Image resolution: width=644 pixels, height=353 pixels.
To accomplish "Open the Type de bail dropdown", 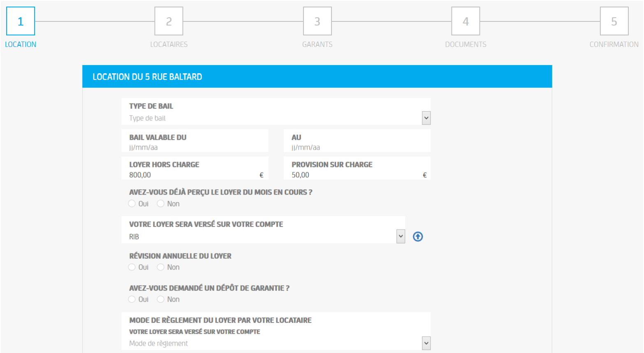I will click(276, 118).
